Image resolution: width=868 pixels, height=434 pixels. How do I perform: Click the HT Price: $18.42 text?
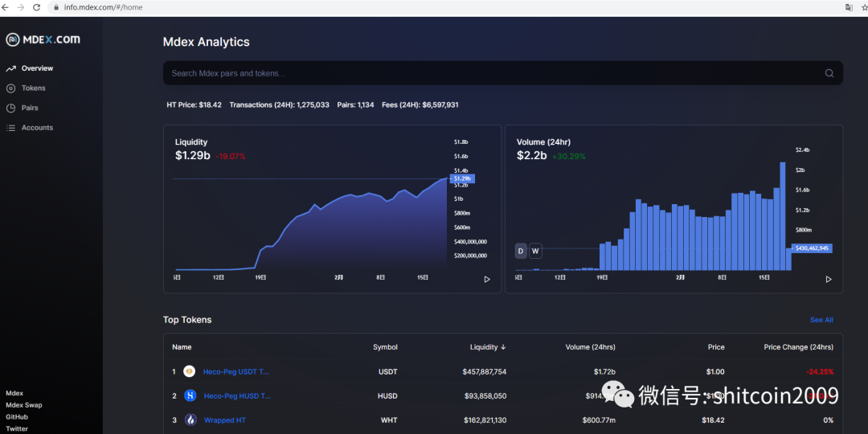[x=194, y=104]
